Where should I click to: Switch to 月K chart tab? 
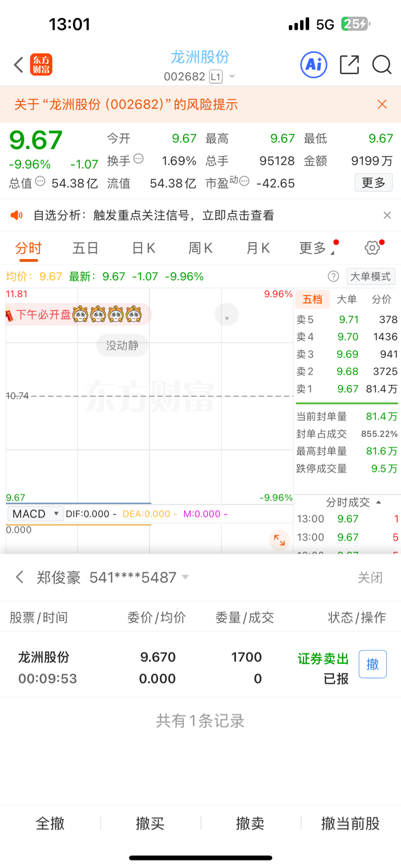pyautogui.click(x=258, y=248)
